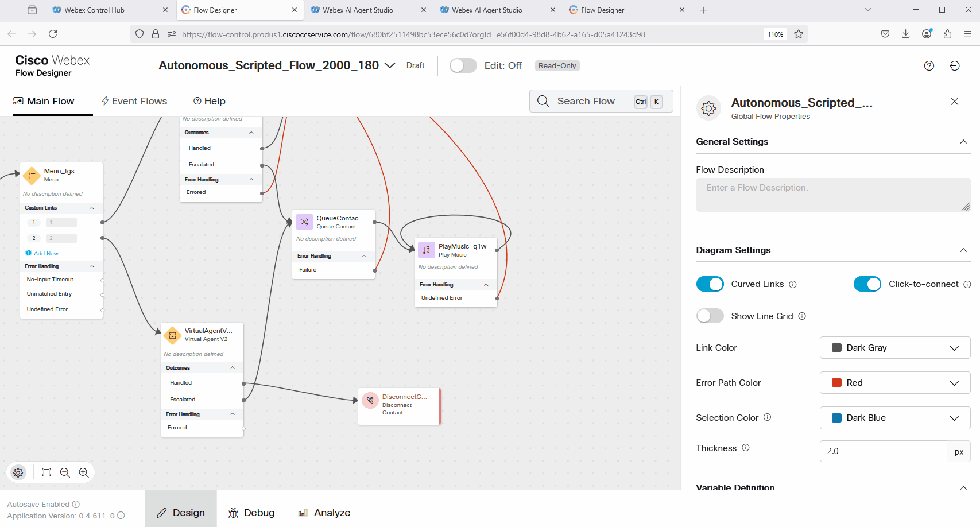
Task: Zoom out the flow canvas
Action: click(x=65, y=472)
